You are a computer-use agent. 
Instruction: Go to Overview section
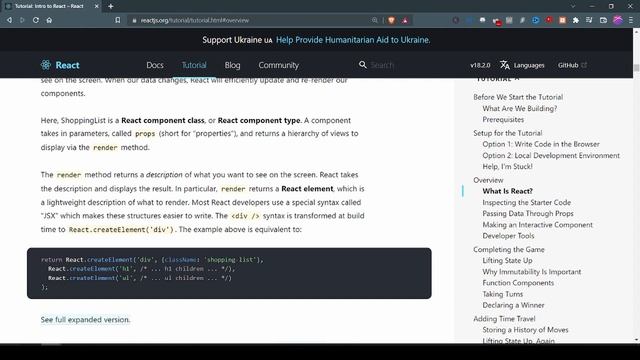click(x=488, y=180)
